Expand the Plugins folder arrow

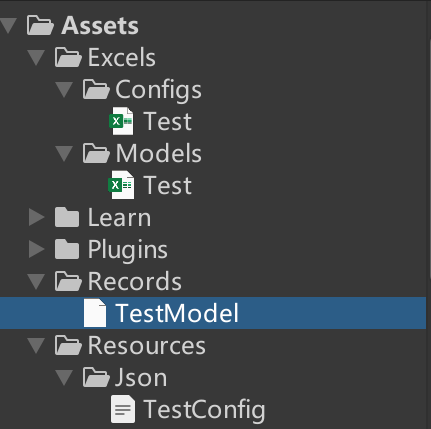tap(36, 249)
